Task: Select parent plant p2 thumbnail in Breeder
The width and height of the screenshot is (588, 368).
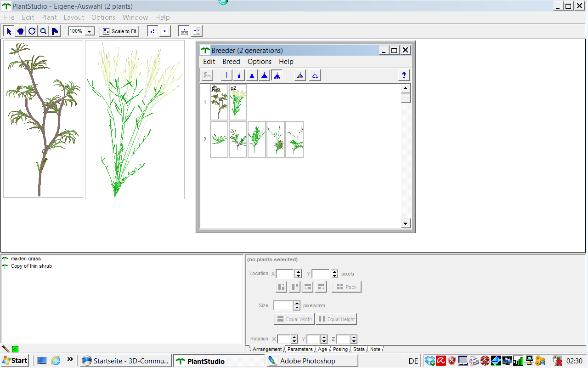Action: click(x=238, y=102)
